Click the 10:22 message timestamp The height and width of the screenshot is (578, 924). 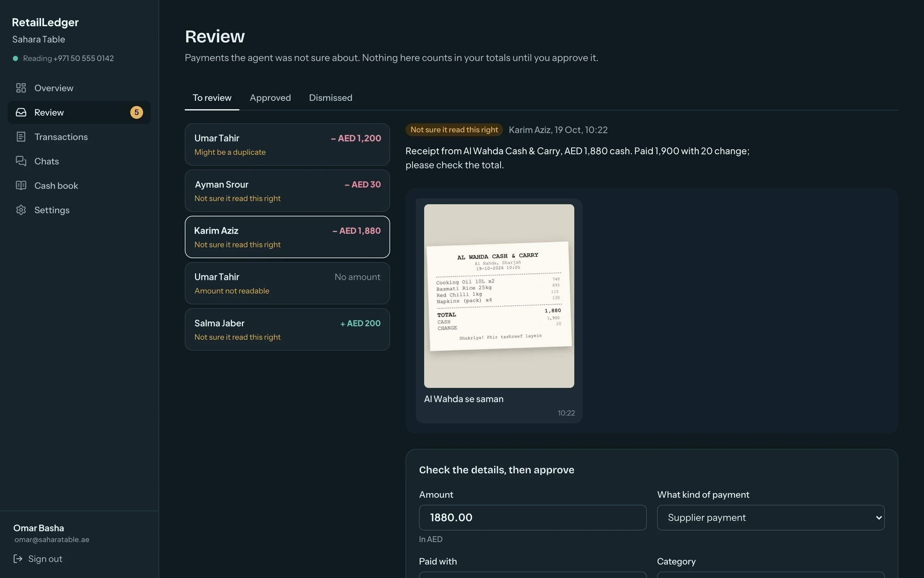click(x=566, y=413)
